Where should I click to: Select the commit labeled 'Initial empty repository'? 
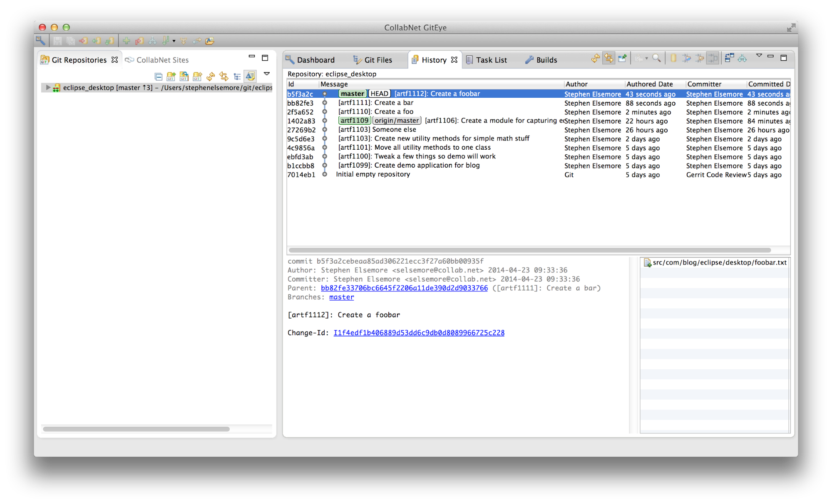373,174
